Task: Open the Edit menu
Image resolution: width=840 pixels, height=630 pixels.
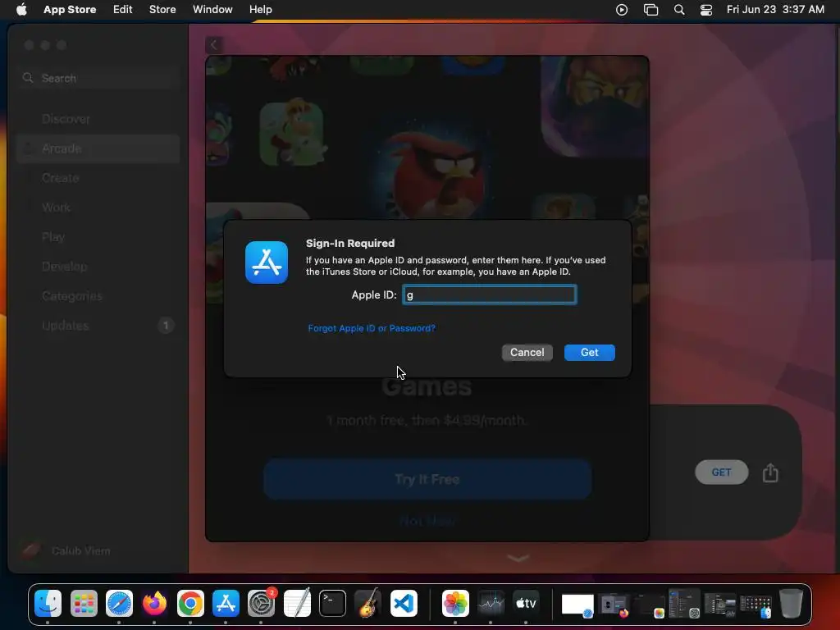Action: [123, 10]
